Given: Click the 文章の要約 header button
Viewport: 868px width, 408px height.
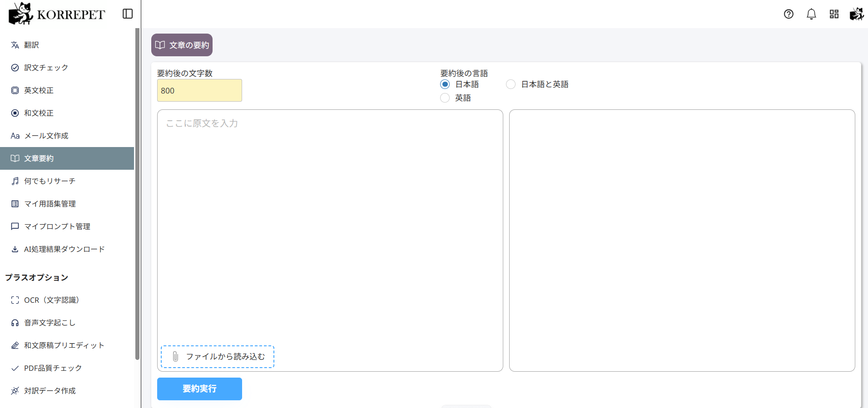Looking at the screenshot, I should [x=182, y=45].
